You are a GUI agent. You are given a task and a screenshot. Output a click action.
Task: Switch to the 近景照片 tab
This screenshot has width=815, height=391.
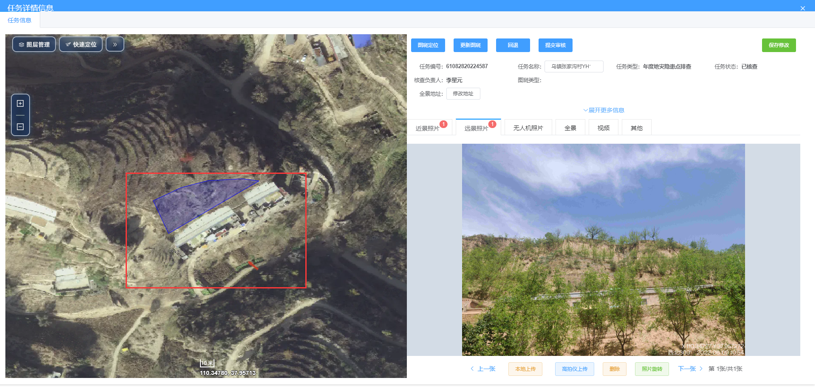[x=429, y=127]
